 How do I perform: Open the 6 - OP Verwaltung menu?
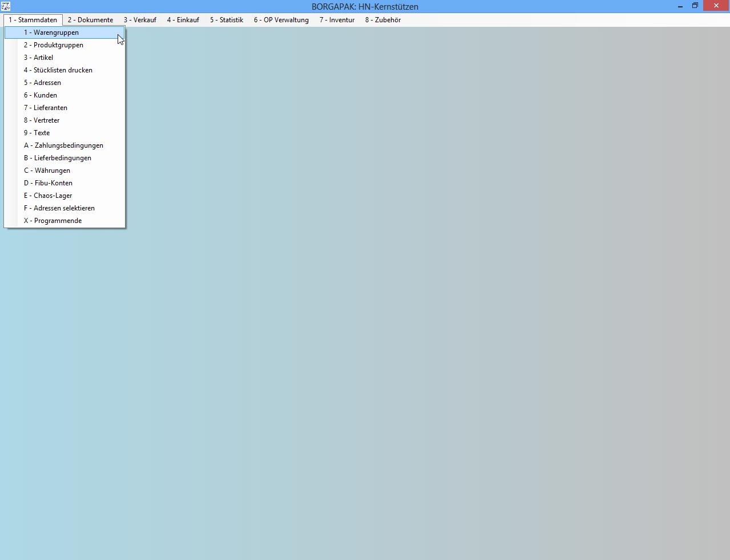[x=281, y=20]
